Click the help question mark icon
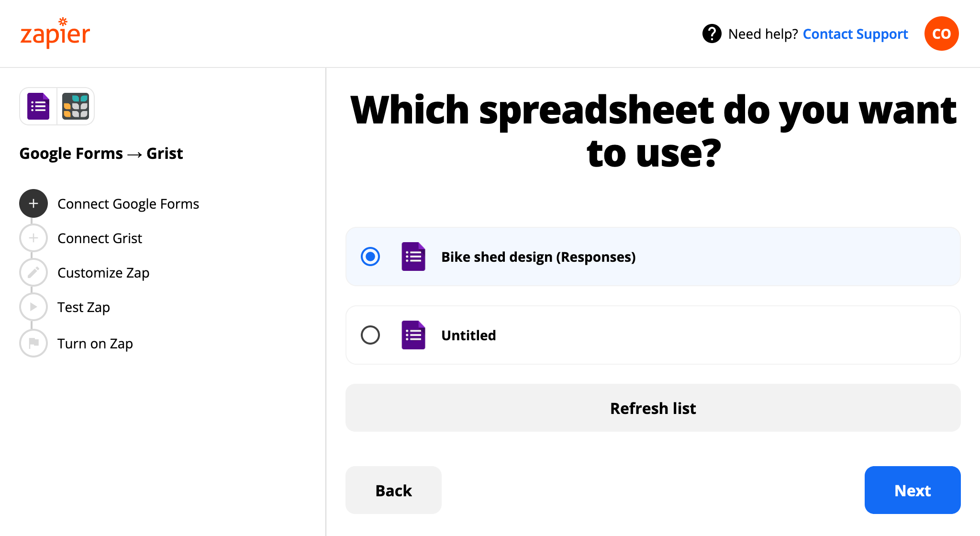The height and width of the screenshot is (536, 980). pyautogui.click(x=712, y=33)
